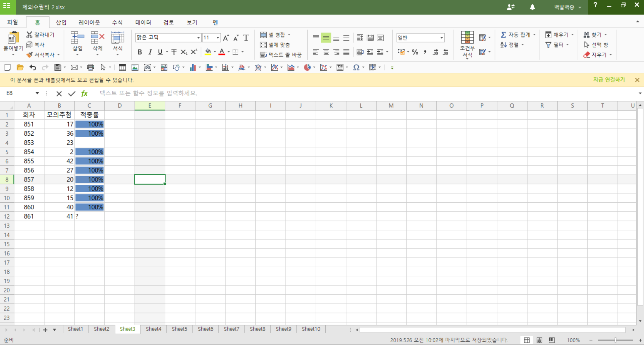Click the Format Painter (서식복사) icon
Viewport: 644px width, 345px height.
(x=30, y=55)
